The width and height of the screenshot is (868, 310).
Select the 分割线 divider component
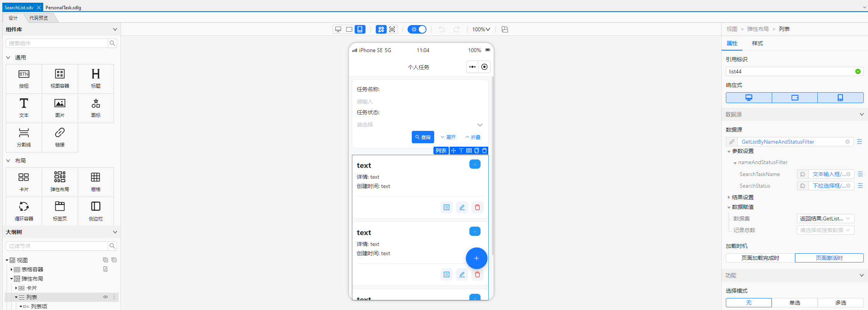(24, 137)
